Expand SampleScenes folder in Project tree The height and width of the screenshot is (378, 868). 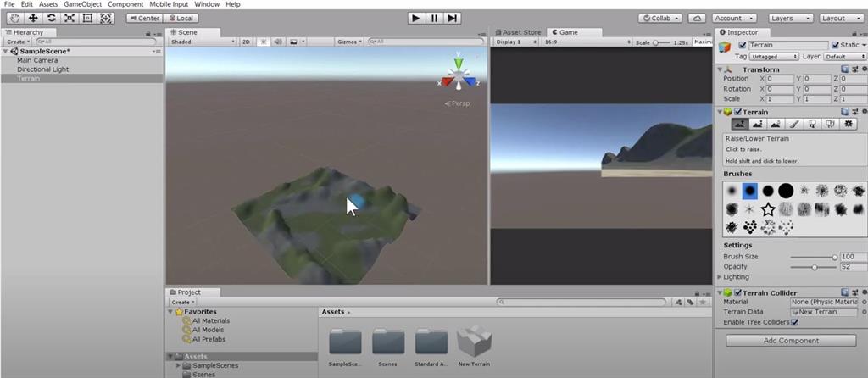[178, 366]
